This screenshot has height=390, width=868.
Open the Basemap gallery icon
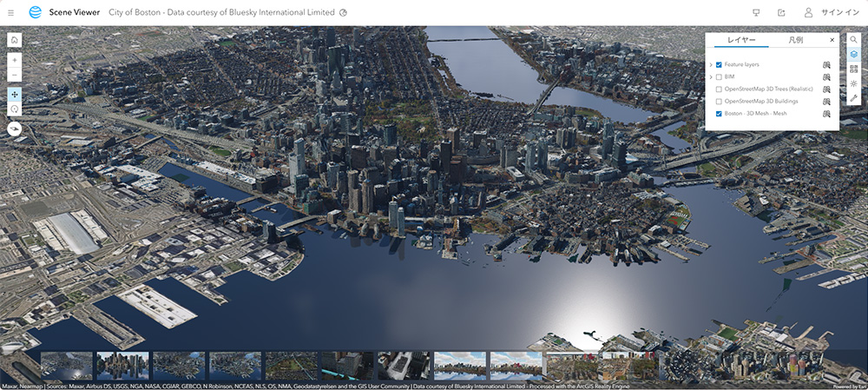853,69
